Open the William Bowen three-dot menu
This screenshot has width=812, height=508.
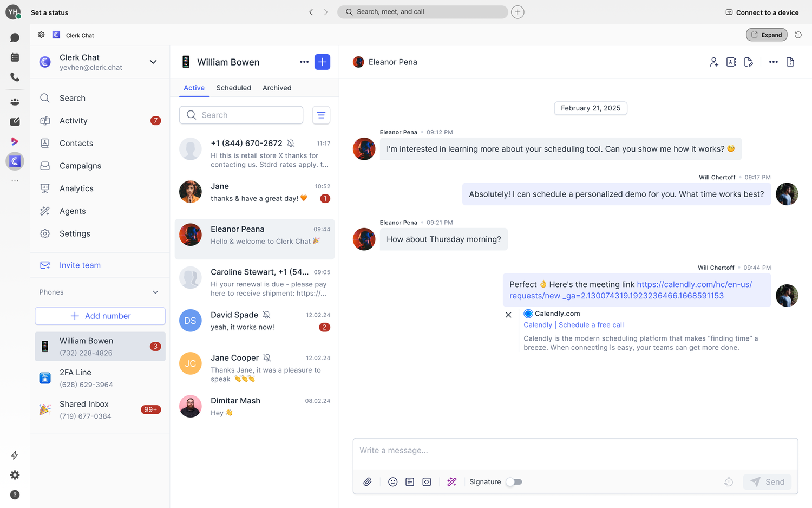(x=304, y=62)
